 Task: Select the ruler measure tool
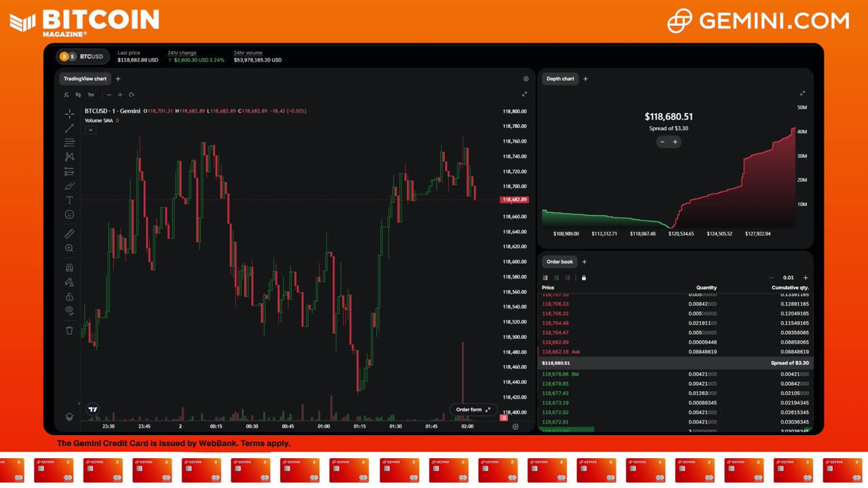click(x=69, y=234)
